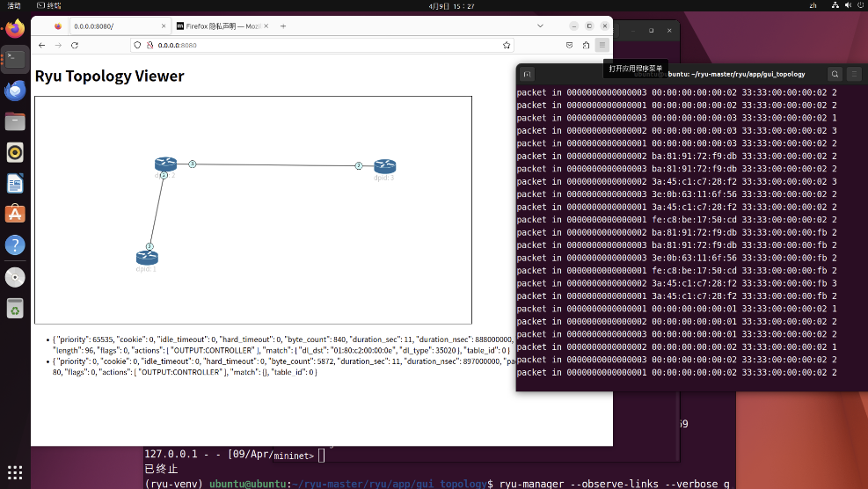Launch Thunderbird from the dock

(15, 91)
